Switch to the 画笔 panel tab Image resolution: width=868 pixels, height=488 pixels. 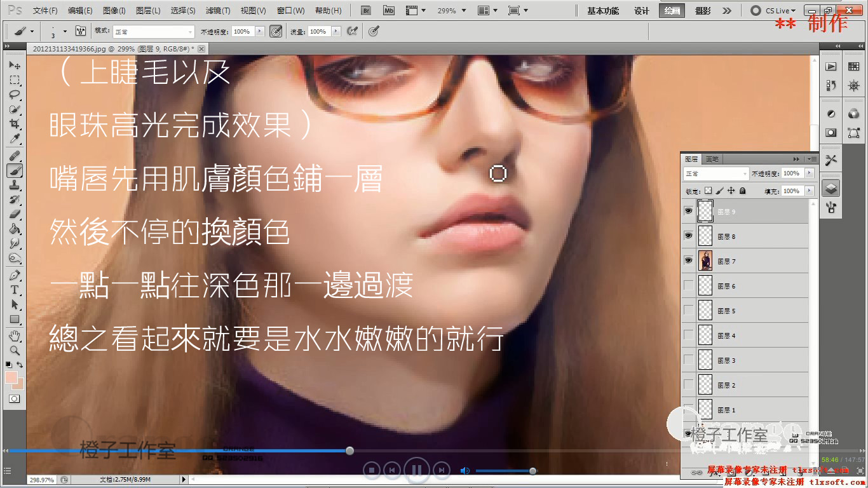point(712,159)
